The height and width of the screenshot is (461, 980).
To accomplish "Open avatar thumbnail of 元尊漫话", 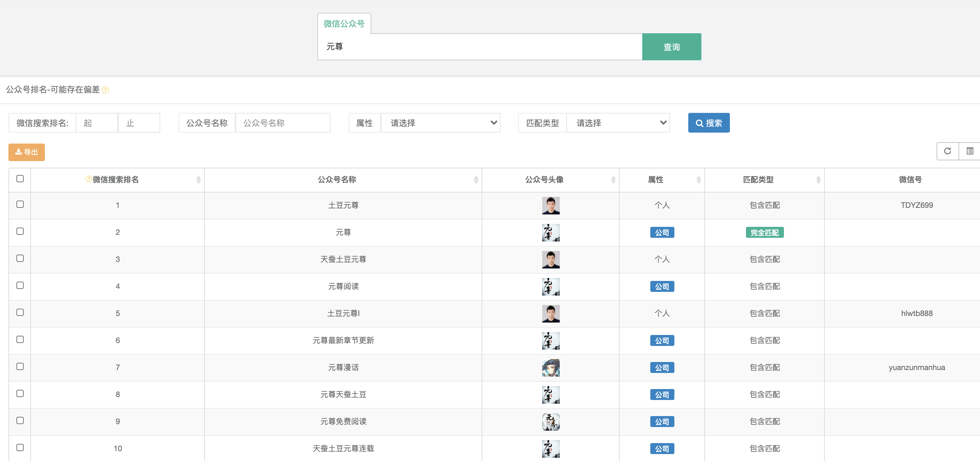I will (x=551, y=368).
